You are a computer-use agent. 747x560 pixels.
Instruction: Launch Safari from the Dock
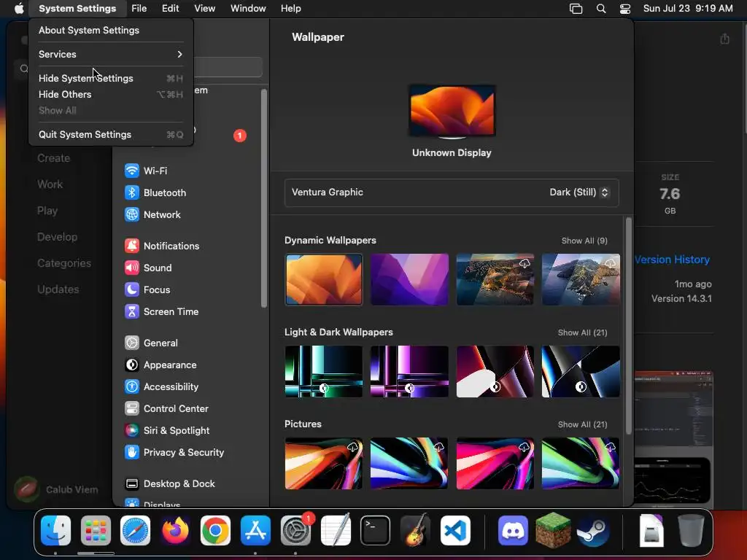coord(135,531)
